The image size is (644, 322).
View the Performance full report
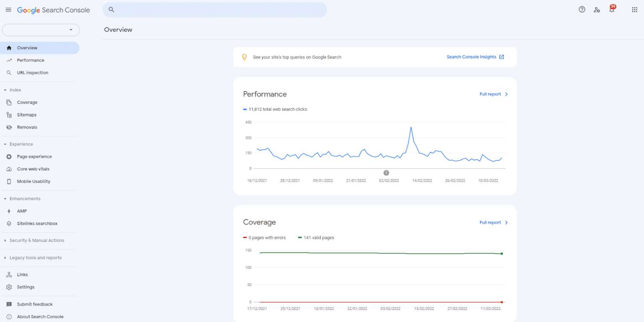coord(491,94)
